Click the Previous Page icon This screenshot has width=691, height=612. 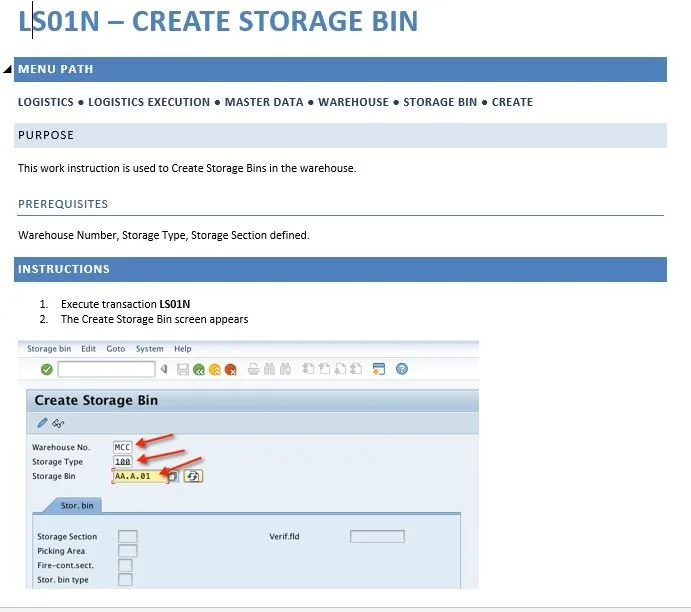[x=324, y=369]
